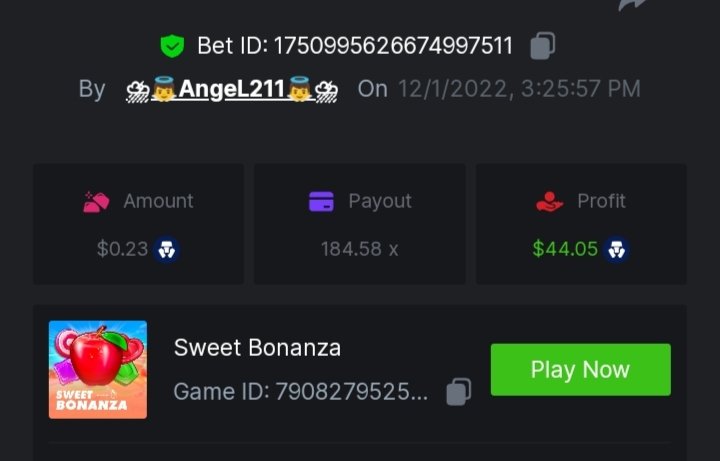Click the purple Payout card icon
This screenshot has width=720, height=461.
321,202
